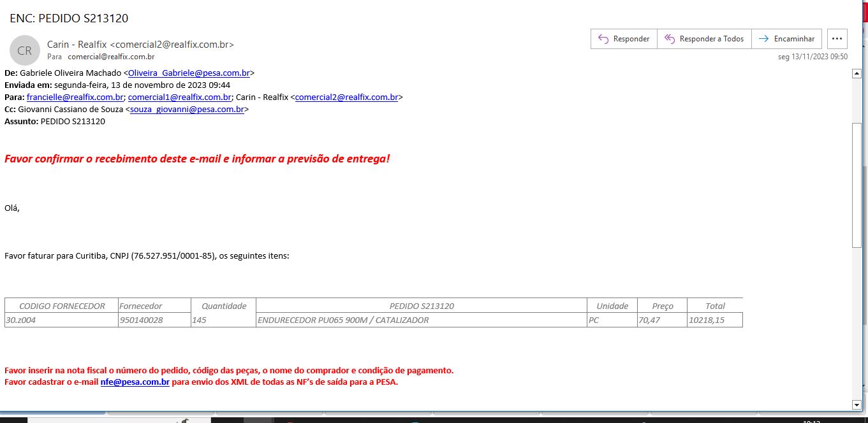Click the ENC: PEDIDO S213120 subject title
The image size is (868, 423).
(x=69, y=18)
